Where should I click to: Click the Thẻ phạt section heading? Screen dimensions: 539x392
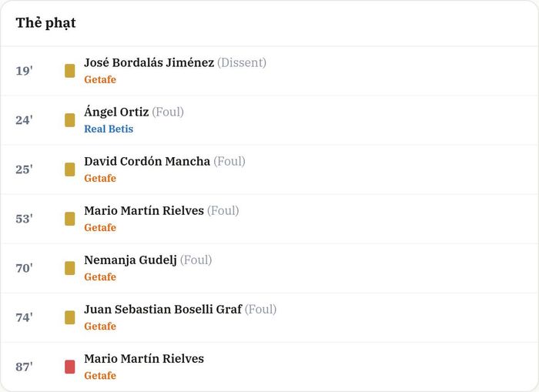45,23
